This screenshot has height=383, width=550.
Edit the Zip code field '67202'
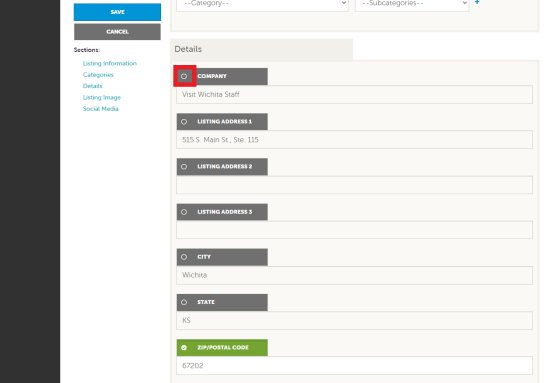354,365
